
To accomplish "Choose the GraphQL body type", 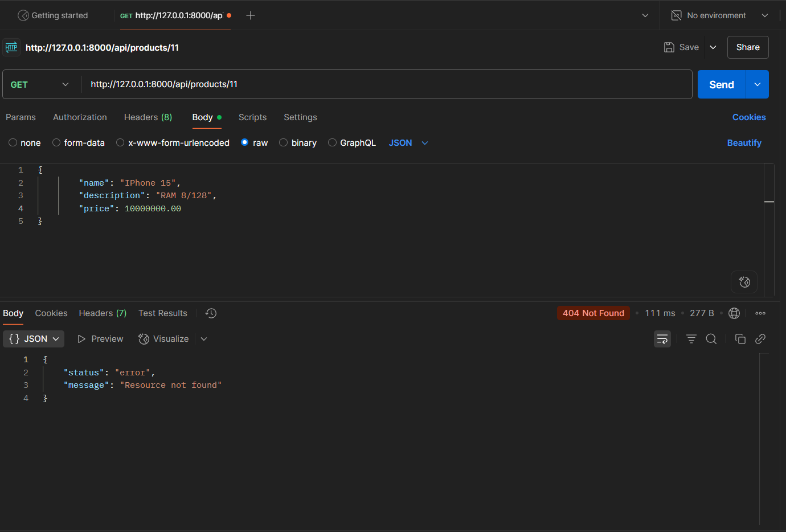I will tap(352, 142).
